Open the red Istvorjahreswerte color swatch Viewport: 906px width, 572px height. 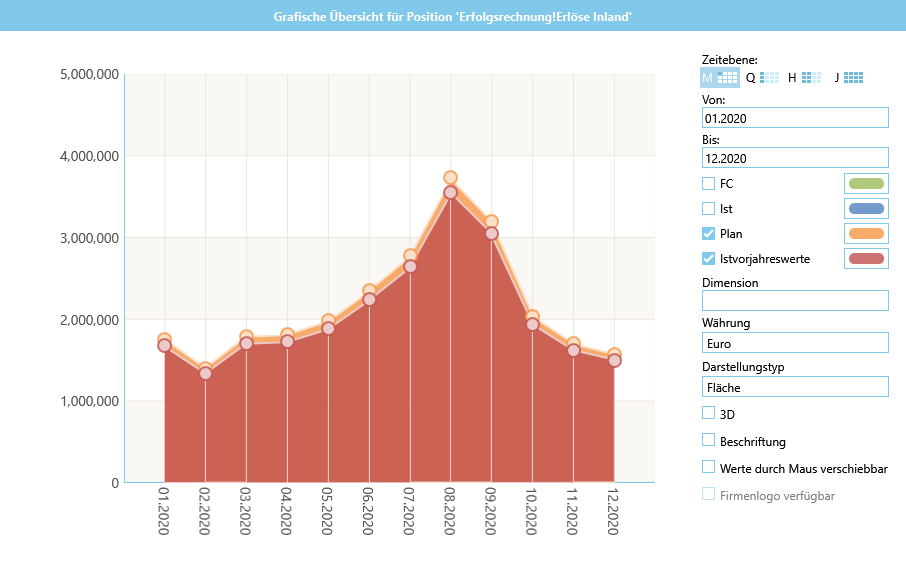pyautogui.click(x=866, y=258)
